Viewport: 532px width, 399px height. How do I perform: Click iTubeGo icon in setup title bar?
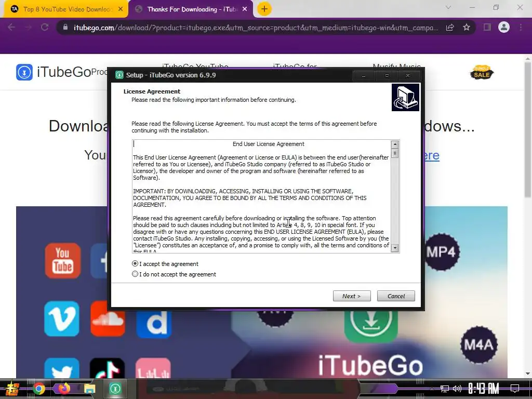click(119, 75)
